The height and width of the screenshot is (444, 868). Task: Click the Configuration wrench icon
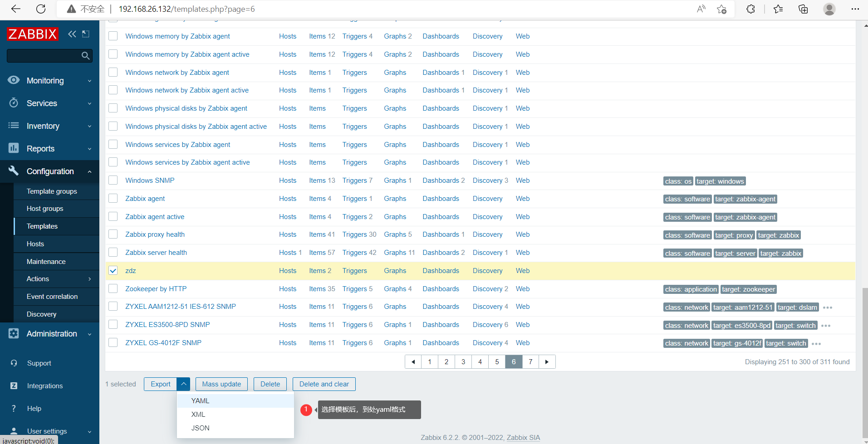pyautogui.click(x=14, y=171)
